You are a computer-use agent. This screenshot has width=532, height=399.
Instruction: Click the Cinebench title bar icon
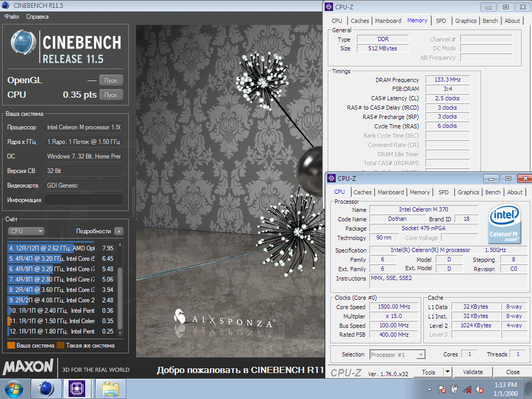point(5,5)
